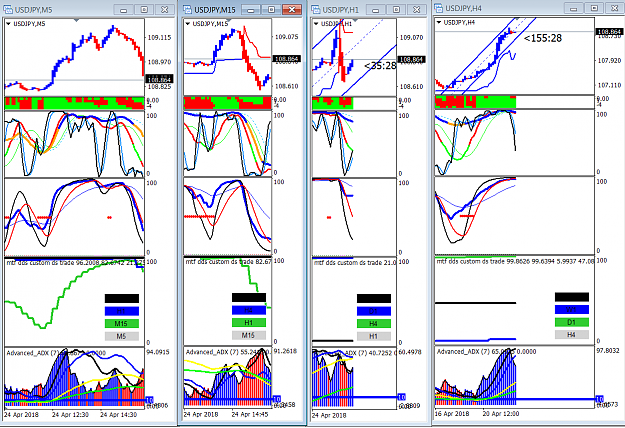This screenshot has height=428, width=625.
Task: Click the 24 Apr 12:30 time label
Action: pos(70,415)
